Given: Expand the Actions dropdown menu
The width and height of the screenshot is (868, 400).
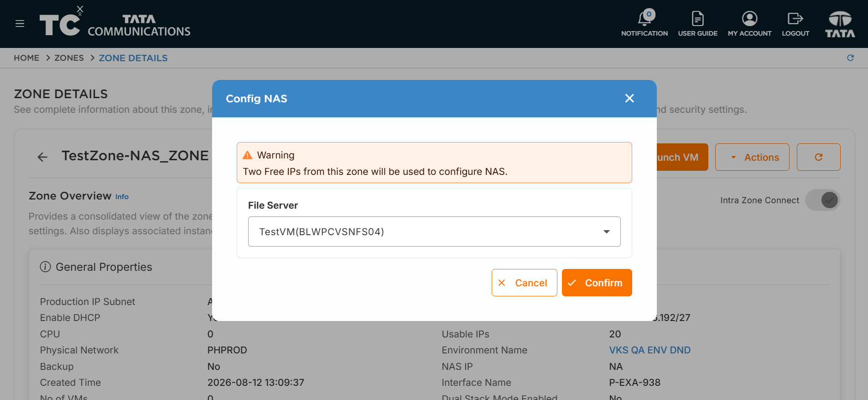Looking at the screenshot, I should (x=752, y=157).
